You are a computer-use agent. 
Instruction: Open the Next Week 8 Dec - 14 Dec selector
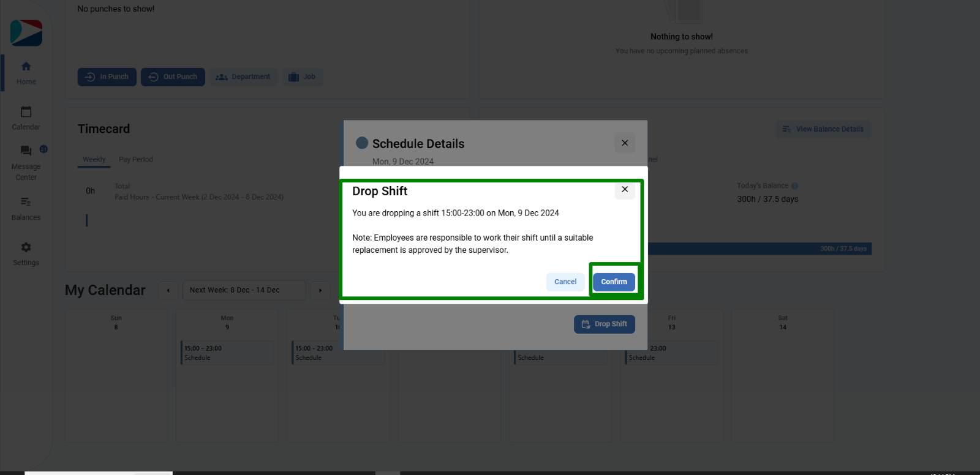point(244,290)
